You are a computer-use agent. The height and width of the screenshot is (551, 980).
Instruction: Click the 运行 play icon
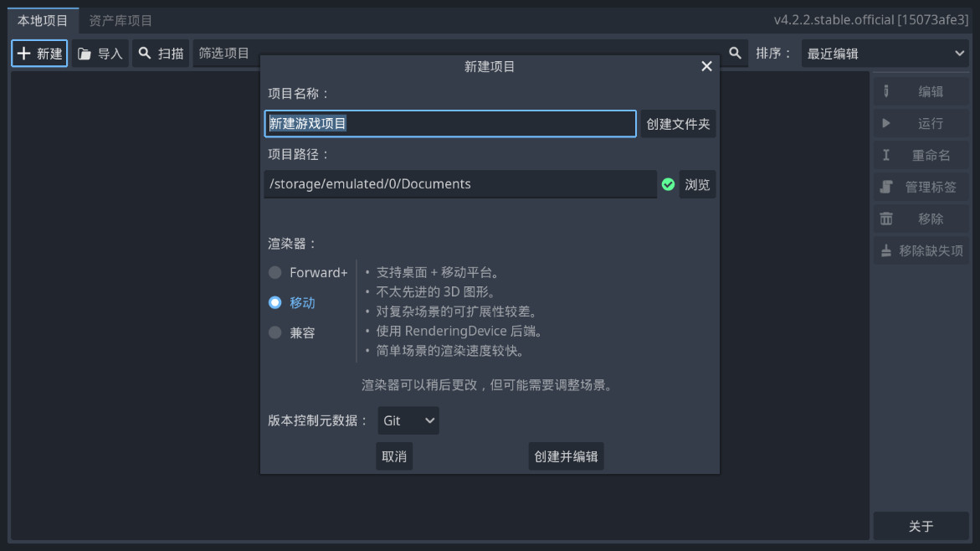point(886,123)
